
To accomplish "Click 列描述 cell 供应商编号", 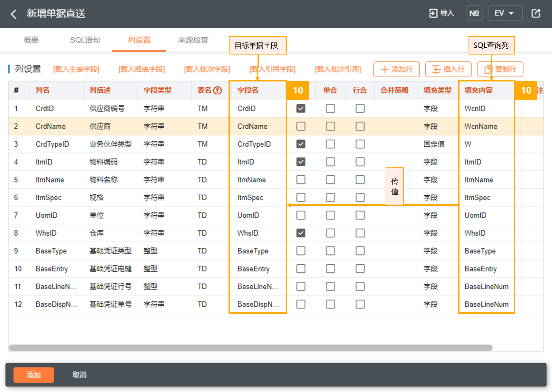I will (107, 109).
